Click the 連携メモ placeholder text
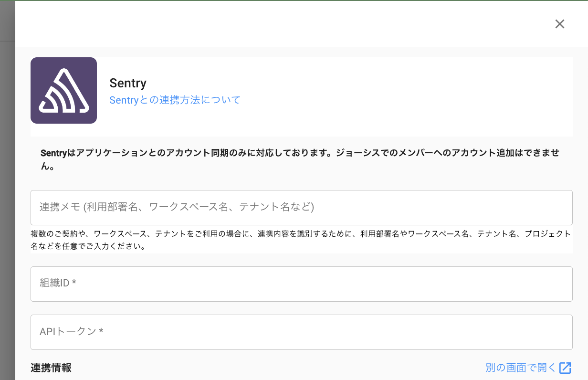 coord(177,207)
